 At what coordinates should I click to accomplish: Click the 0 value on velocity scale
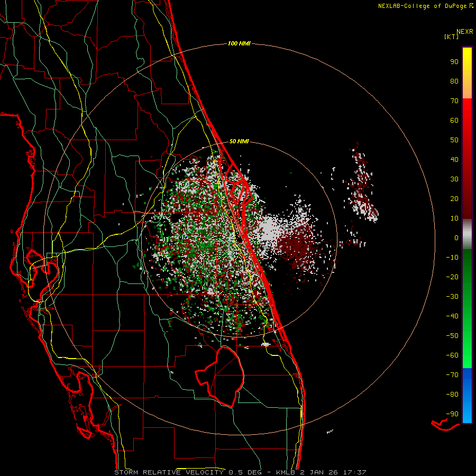click(x=456, y=238)
